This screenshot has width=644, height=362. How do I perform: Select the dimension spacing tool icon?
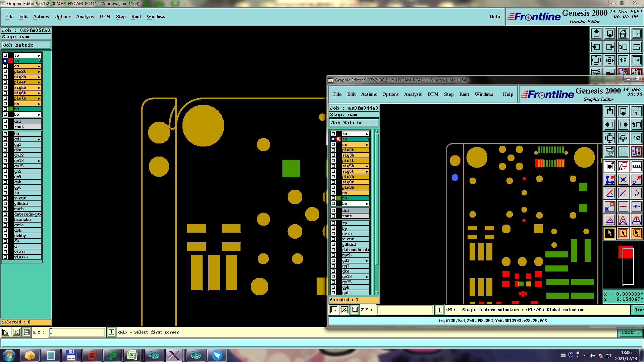[x=637, y=206]
